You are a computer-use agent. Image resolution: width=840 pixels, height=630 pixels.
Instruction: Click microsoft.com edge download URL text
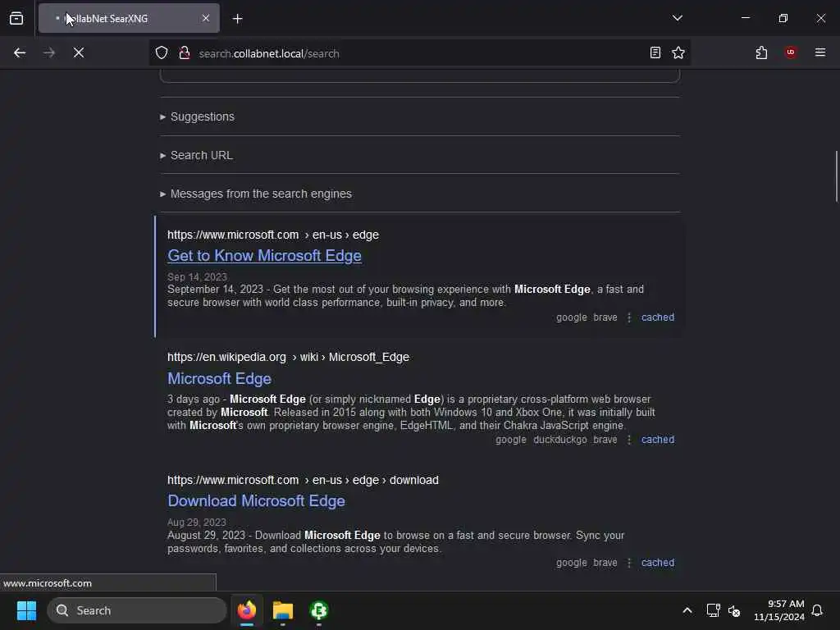(303, 480)
